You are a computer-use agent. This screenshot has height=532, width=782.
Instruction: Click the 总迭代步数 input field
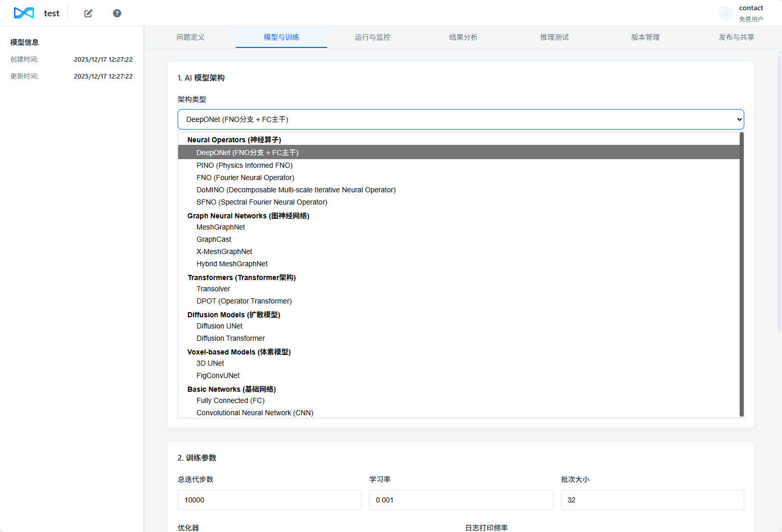(269, 500)
